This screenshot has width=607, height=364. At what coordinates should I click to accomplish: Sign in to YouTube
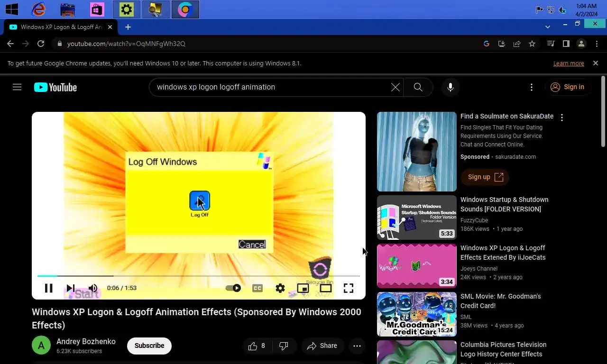(568, 87)
